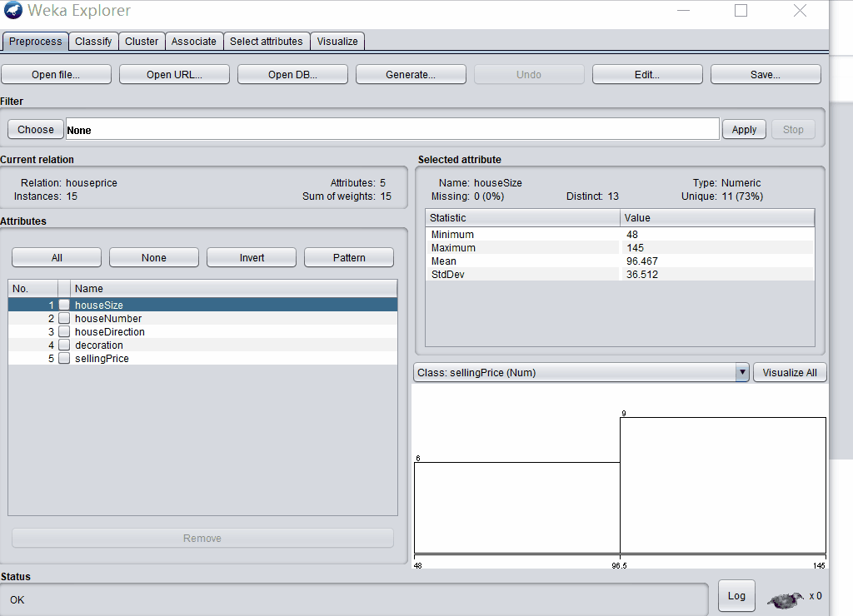This screenshot has height=616, width=853.
Task: Open the Associate tab
Action: [193, 42]
